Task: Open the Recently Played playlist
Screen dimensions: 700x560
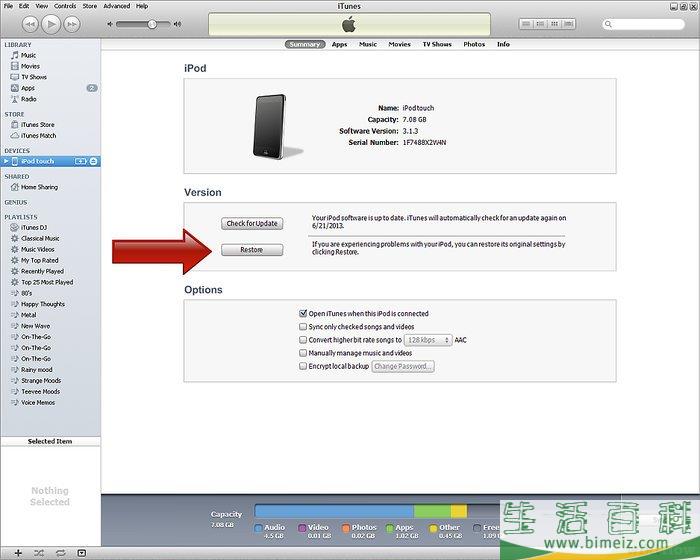Action: pos(42,271)
